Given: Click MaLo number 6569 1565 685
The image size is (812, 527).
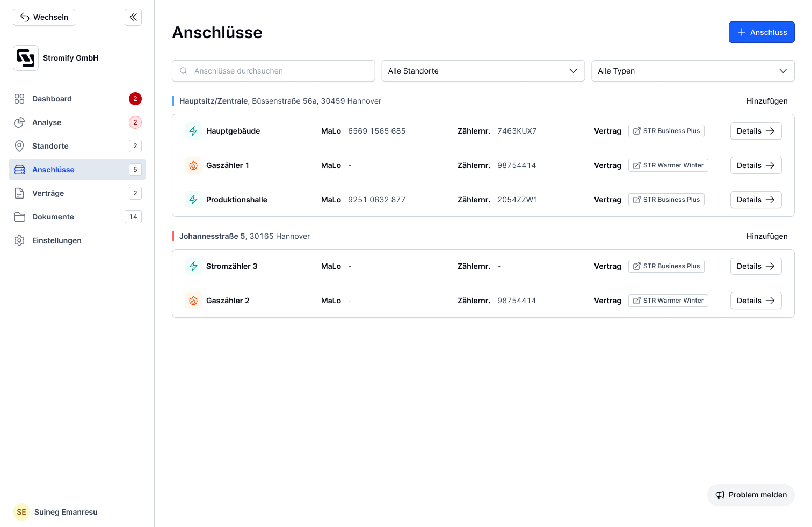Looking at the screenshot, I should click(377, 131).
